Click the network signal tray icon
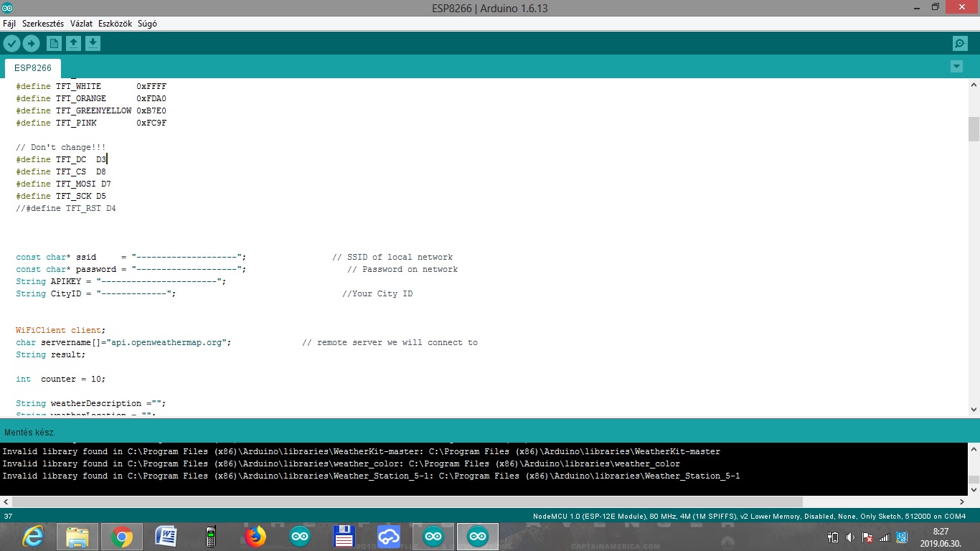This screenshot has height=551, width=980. coord(885,537)
